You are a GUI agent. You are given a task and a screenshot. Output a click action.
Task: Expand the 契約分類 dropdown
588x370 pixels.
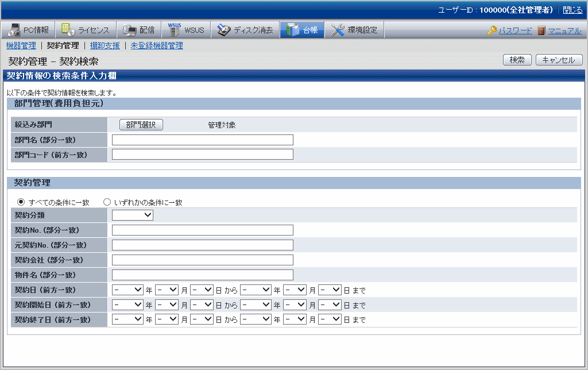pos(133,215)
